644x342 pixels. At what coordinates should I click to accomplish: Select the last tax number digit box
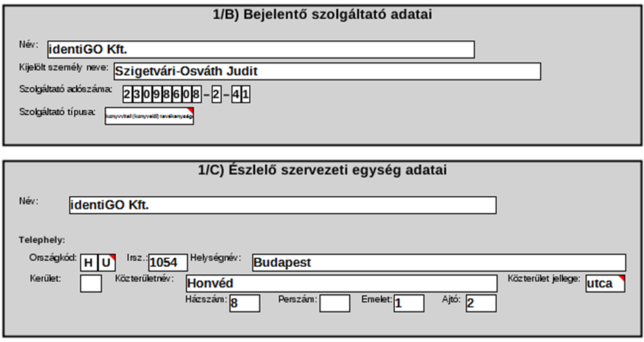pyautogui.click(x=246, y=95)
